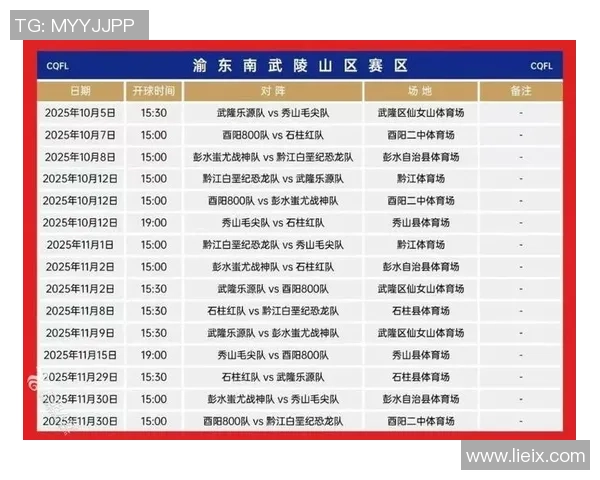Click the 19:00 time in the 11月15日 row

154,355
